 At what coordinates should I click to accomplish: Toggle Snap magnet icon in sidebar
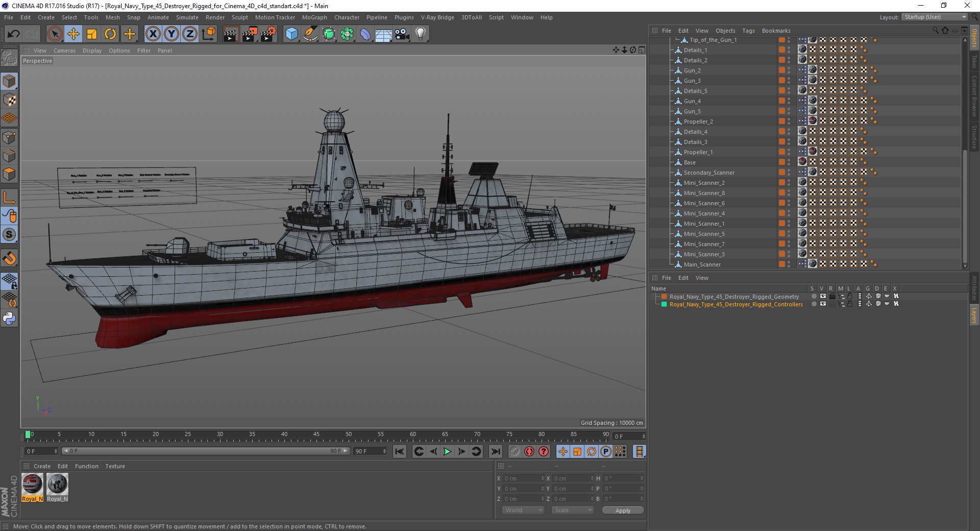[9, 258]
